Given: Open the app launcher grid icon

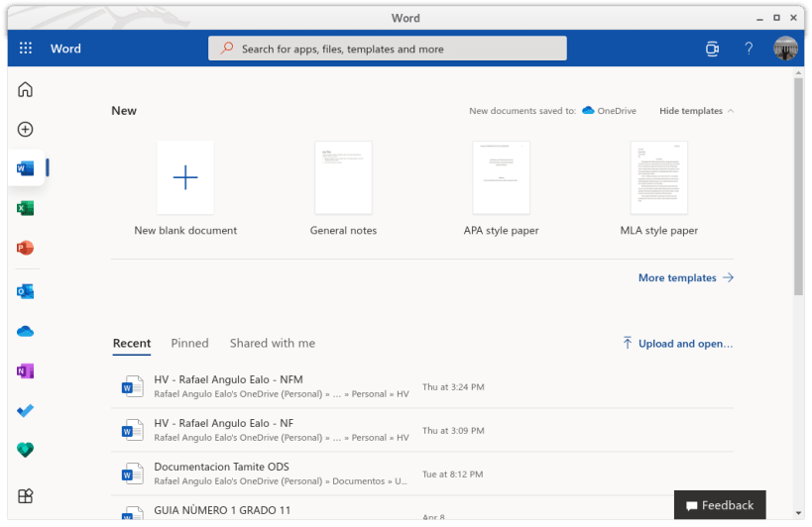Looking at the screenshot, I should pyautogui.click(x=26, y=49).
